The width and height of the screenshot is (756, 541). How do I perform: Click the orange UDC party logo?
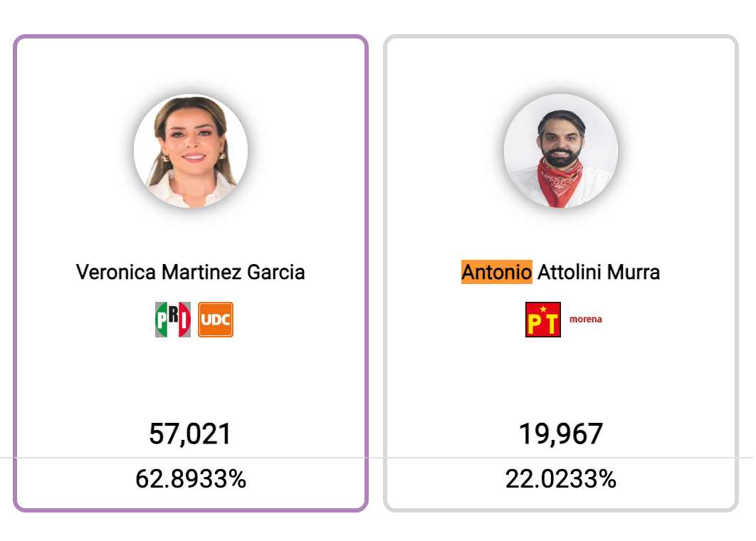coord(216,320)
